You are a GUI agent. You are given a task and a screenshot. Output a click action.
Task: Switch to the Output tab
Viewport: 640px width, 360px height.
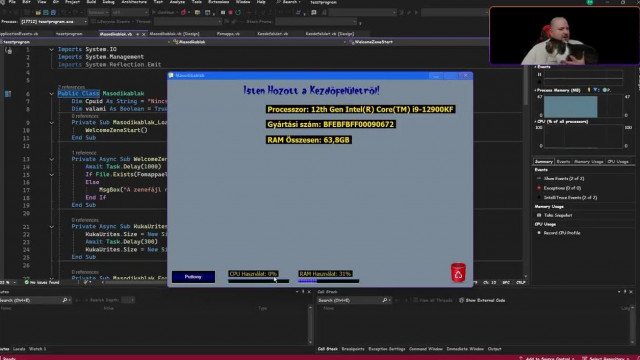494,349
